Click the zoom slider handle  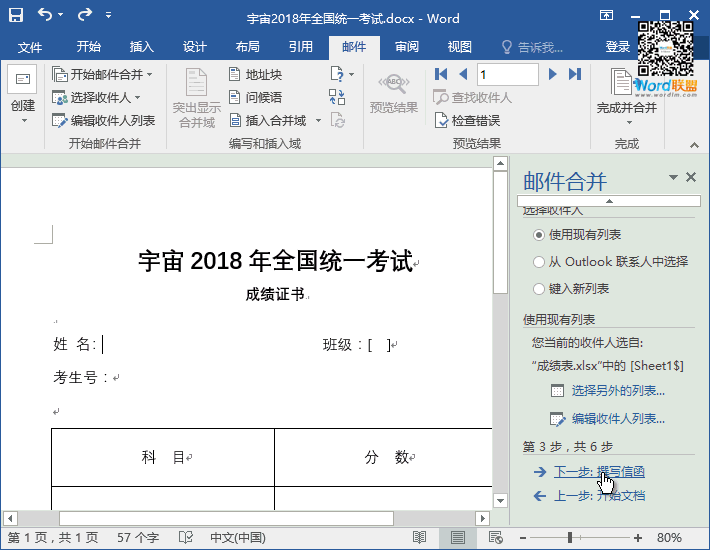point(570,538)
